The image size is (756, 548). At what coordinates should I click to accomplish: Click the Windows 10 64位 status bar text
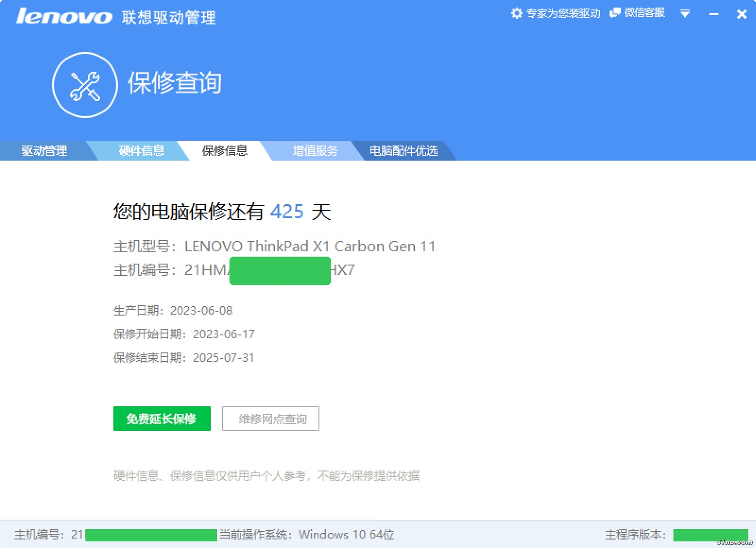click(346, 534)
